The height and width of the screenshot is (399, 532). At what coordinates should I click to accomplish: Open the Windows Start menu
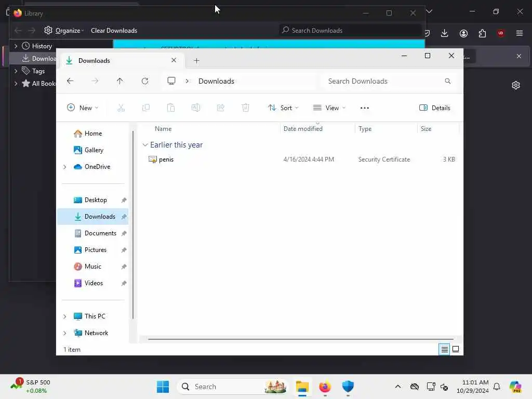tap(163, 387)
